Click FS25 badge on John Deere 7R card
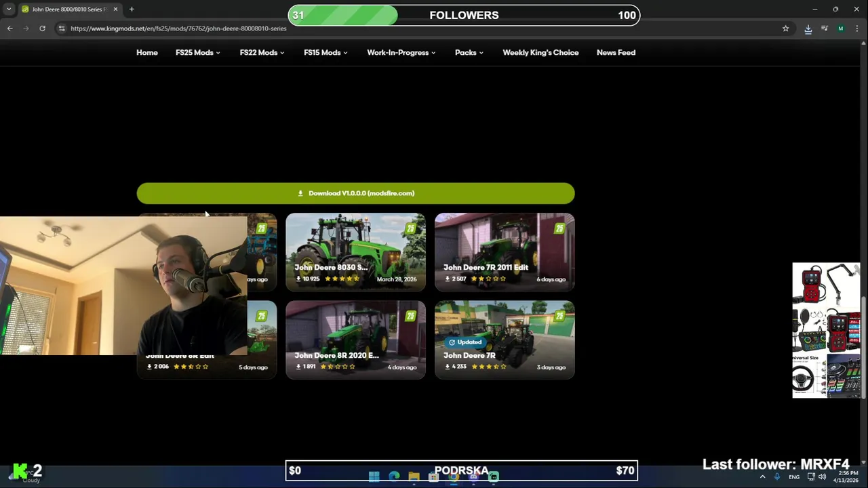 click(559, 317)
